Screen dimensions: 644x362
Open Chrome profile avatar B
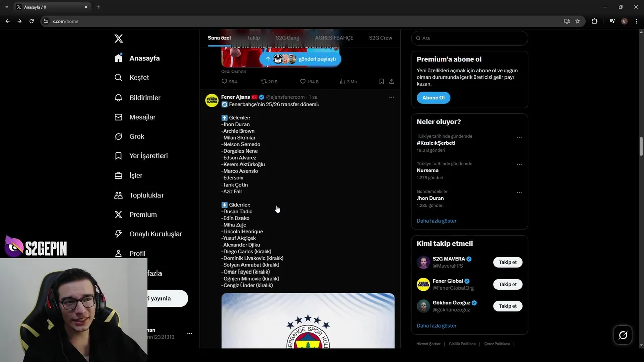(624, 21)
